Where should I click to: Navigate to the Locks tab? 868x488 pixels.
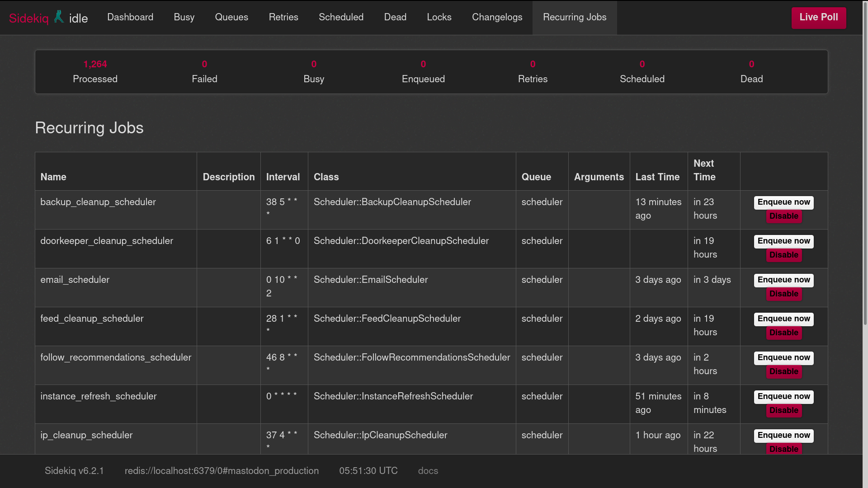pyautogui.click(x=439, y=17)
